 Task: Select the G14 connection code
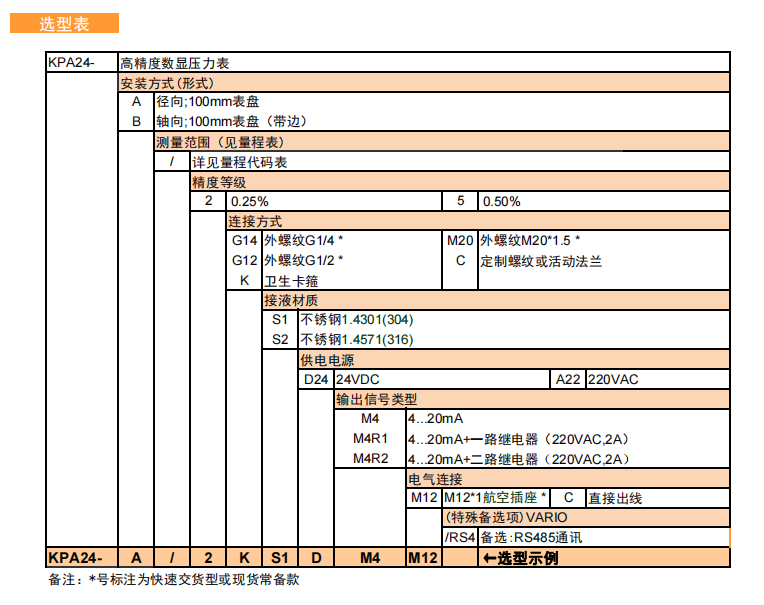tap(244, 241)
